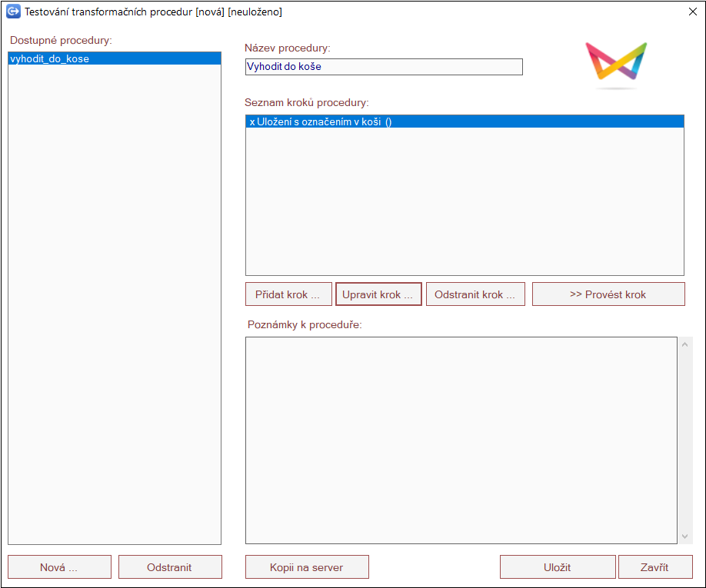Click the 'Přidat krok ...' button
Viewport: 706px width, 588px height.
288,294
